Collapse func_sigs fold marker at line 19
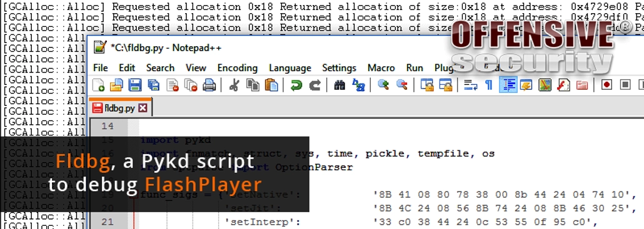 pyautogui.click(x=134, y=195)
